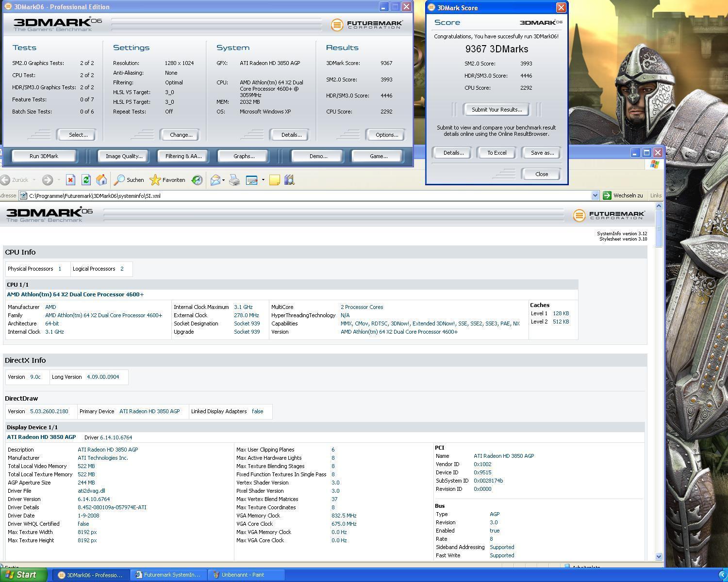Screen dimensions: 728x582
Task: Click VGA Core Clock '675.0 MHz' value
Action: (344, 524)
